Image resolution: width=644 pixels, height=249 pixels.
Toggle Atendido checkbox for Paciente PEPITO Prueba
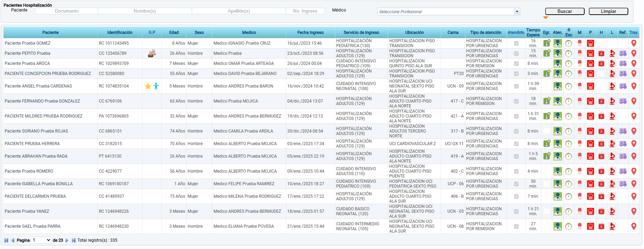(516, 54)
